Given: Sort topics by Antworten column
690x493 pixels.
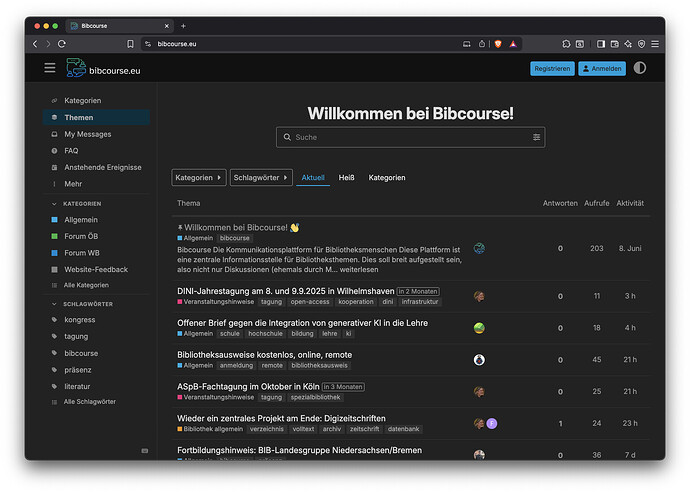Looking at the screenshot, I should 560,203.
